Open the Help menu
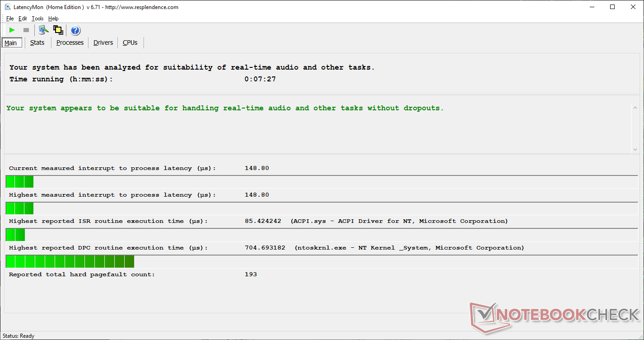The image size is (644, 340). coord(53,19)
